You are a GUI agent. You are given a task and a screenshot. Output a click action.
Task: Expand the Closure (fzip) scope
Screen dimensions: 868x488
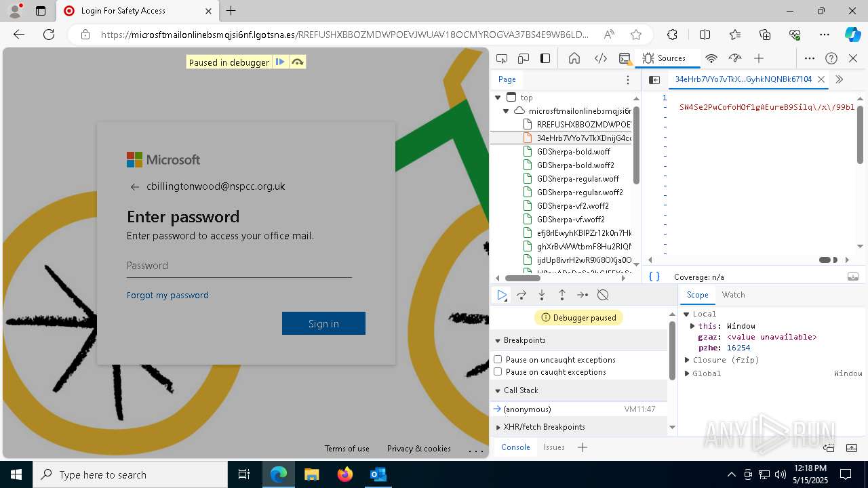point(686,360)
